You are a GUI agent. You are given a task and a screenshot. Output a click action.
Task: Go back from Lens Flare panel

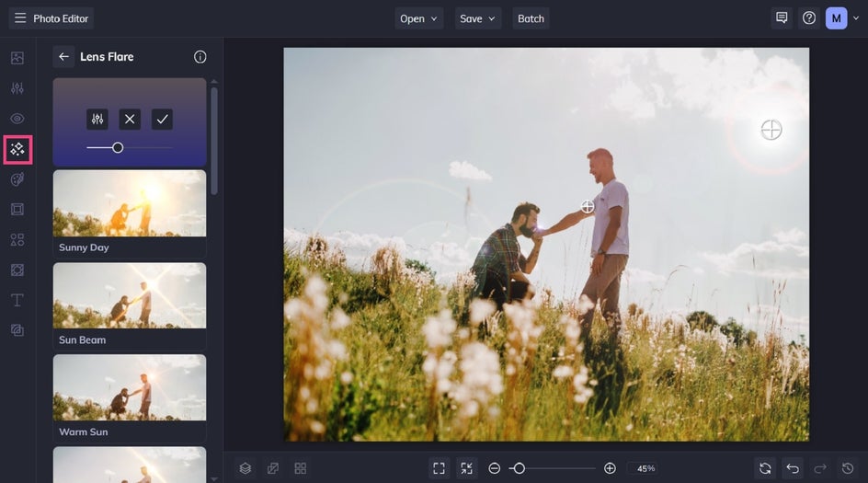(x=63, y=56)
